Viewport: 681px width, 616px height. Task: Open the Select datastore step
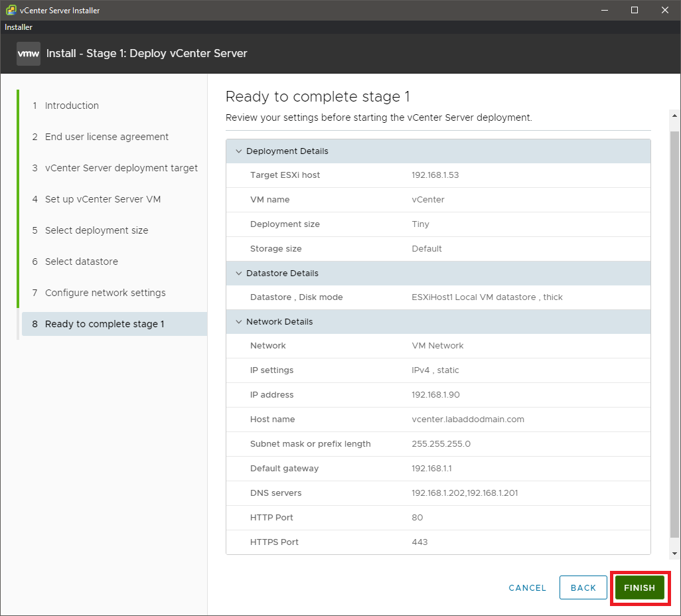point(81,262)
